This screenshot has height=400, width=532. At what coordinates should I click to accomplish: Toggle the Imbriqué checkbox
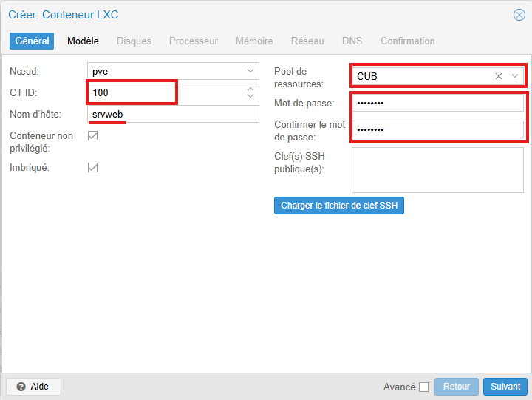tap(92, 167)
